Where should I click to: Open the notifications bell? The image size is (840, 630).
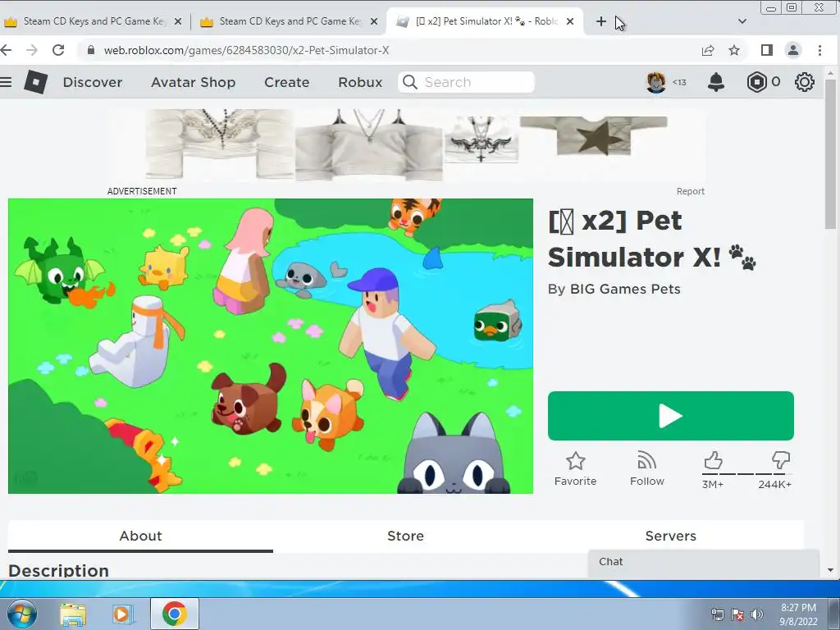tap(716, 82)
